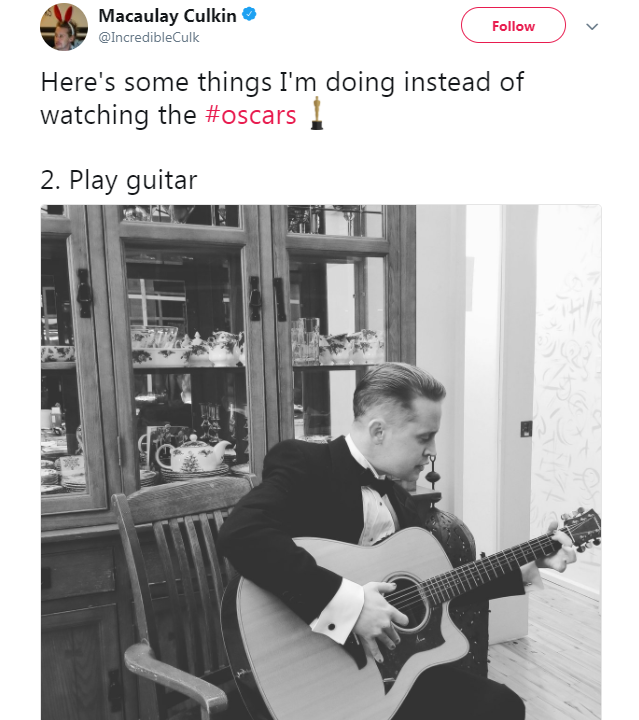Screen dimensions: 639x720
Task: Click the guitar headstock in the photo
Action: (581, 528)
